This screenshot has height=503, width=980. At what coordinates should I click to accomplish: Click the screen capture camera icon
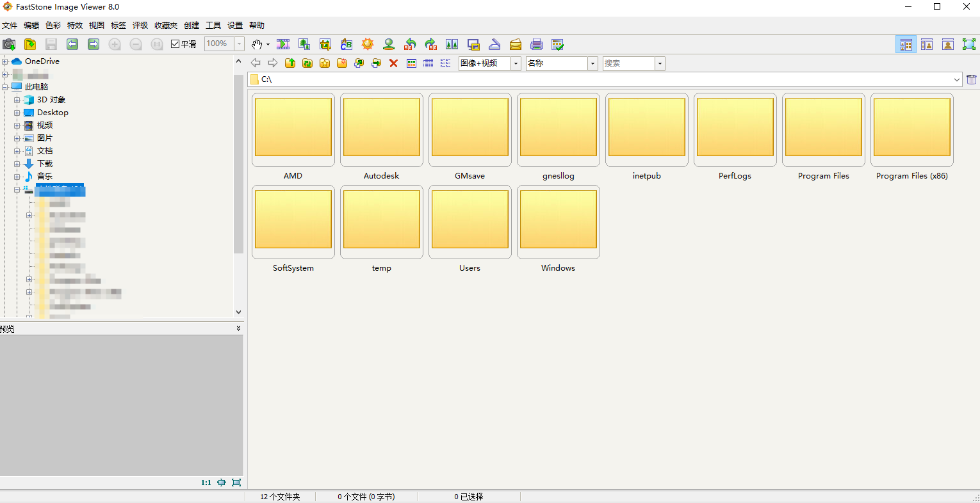coord(9,44)
